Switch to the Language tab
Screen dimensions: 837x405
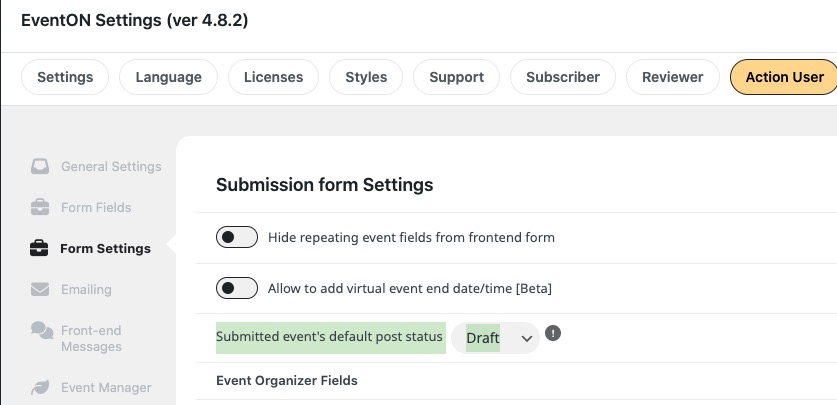click(168, 77)
